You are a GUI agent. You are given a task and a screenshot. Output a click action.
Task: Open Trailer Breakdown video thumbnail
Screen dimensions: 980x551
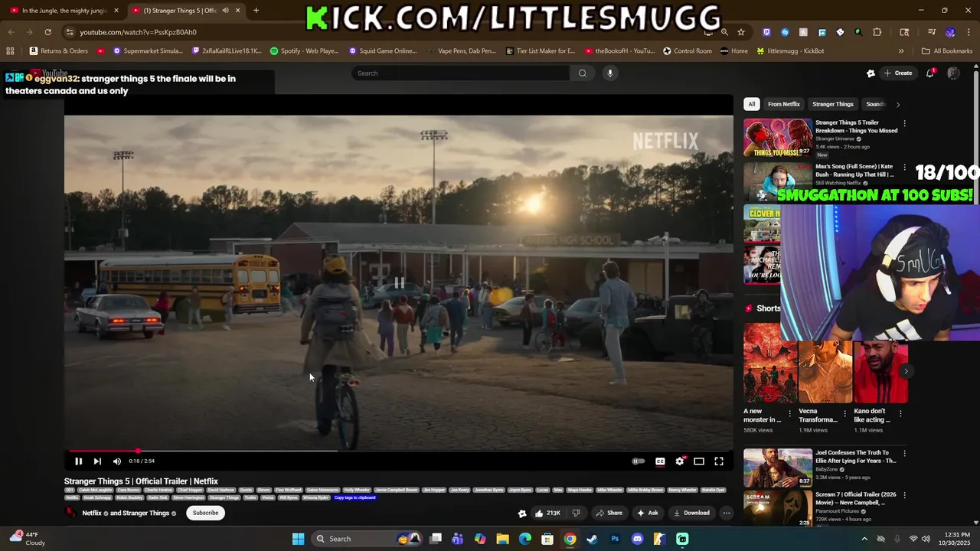pos(778,138)
